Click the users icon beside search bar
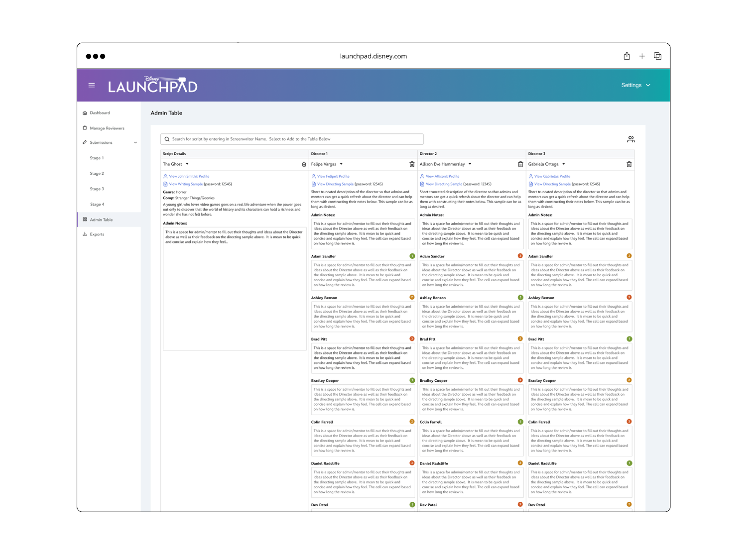Image resolution: width=747 pixels, height=560 pixels. pos(630,139)
